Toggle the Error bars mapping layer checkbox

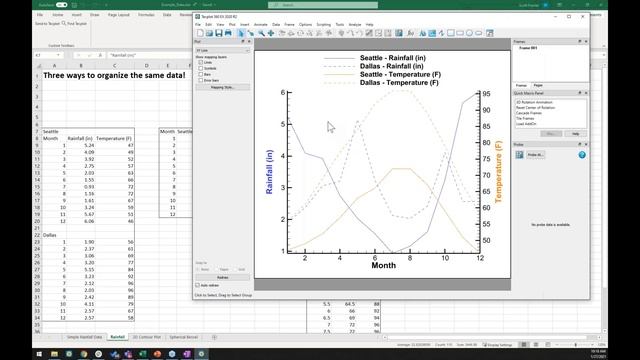pyautogui.click(x=200, y=80)
